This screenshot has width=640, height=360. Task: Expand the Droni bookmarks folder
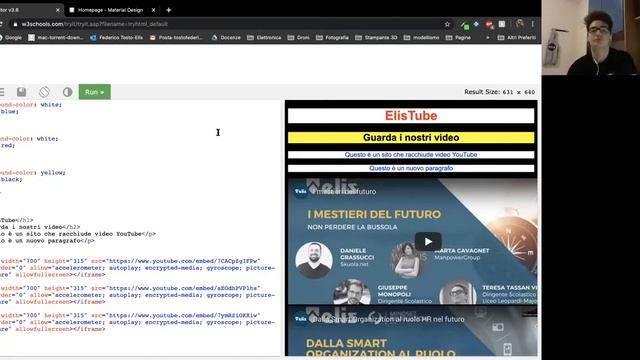click(x=299, y=38)
